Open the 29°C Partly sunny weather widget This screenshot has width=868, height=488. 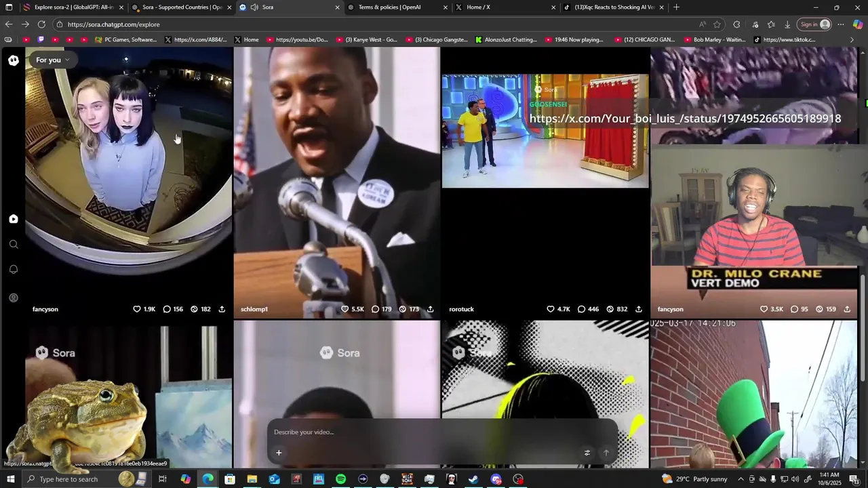pyautogui.click(x=694, y=479)
